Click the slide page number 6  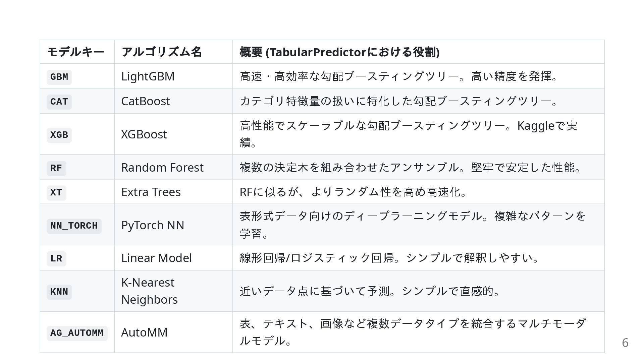pyautogui.click(x=625, y=343)
